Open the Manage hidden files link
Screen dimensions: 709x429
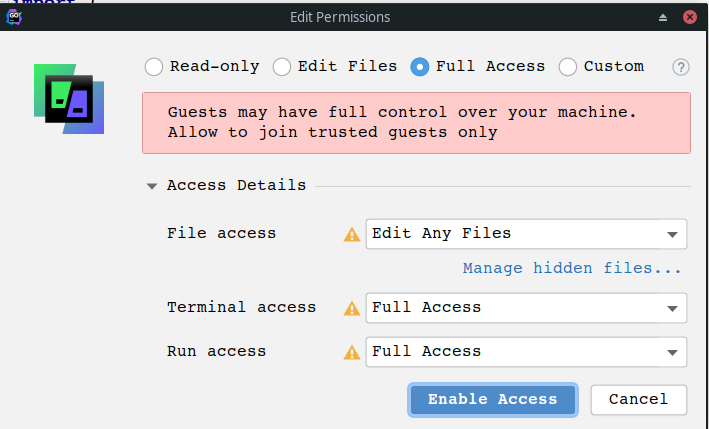click(572, 269)
